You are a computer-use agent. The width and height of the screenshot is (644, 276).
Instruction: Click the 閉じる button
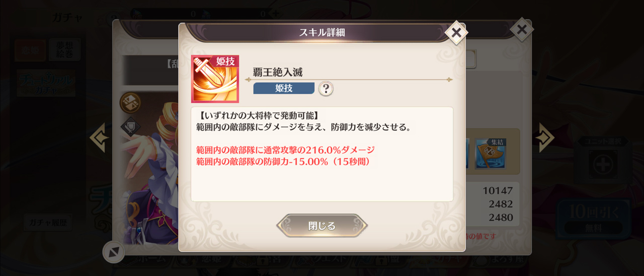[x=322, y=226]
